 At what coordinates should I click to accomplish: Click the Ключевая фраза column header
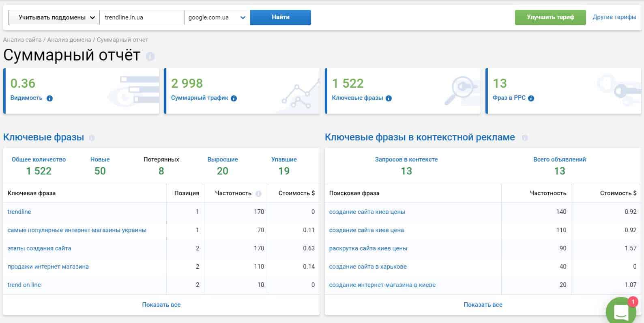(x=31, y=193)
